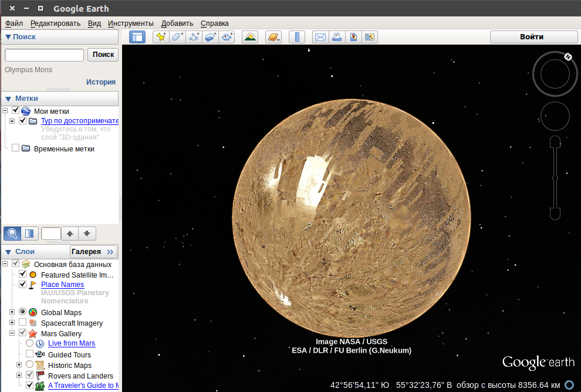581x392 pixels.
Task: Collapse the Метки panel triangle
Action: 8,99
